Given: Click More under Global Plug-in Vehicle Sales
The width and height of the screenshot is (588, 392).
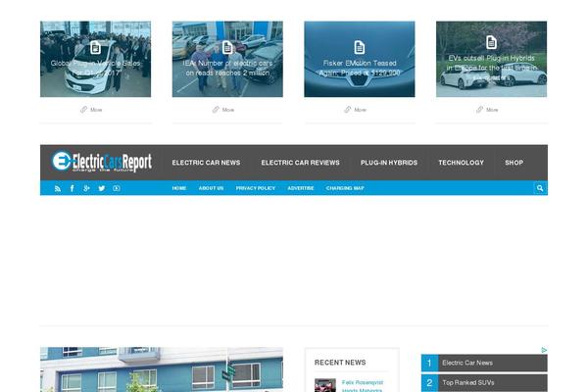Looking at the screenshot, I should (91, 110).
